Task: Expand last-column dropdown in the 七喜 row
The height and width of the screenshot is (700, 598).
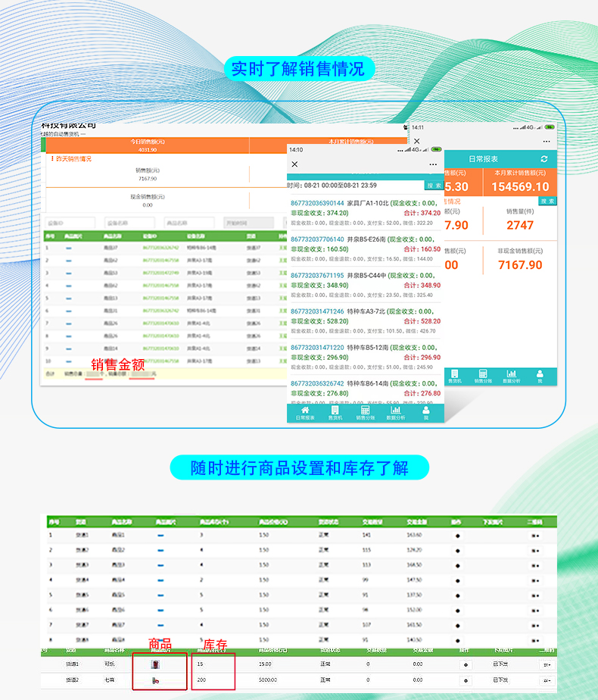Action: 546,681
